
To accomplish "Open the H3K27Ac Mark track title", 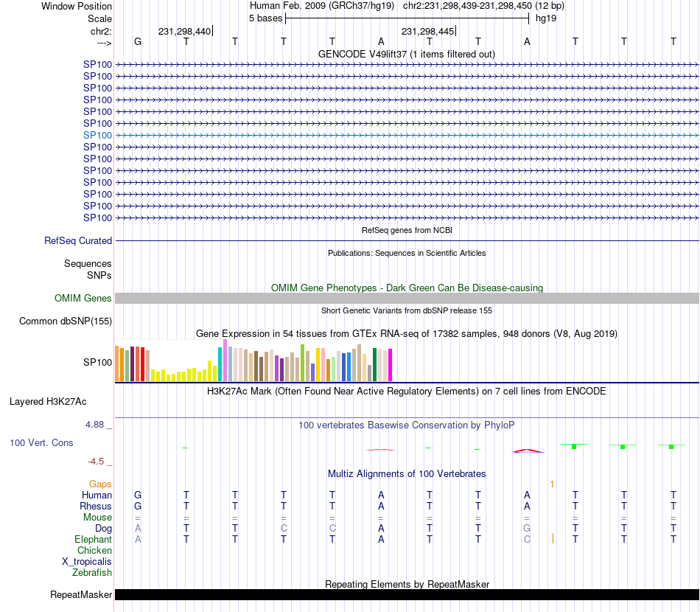I will 407,392.
